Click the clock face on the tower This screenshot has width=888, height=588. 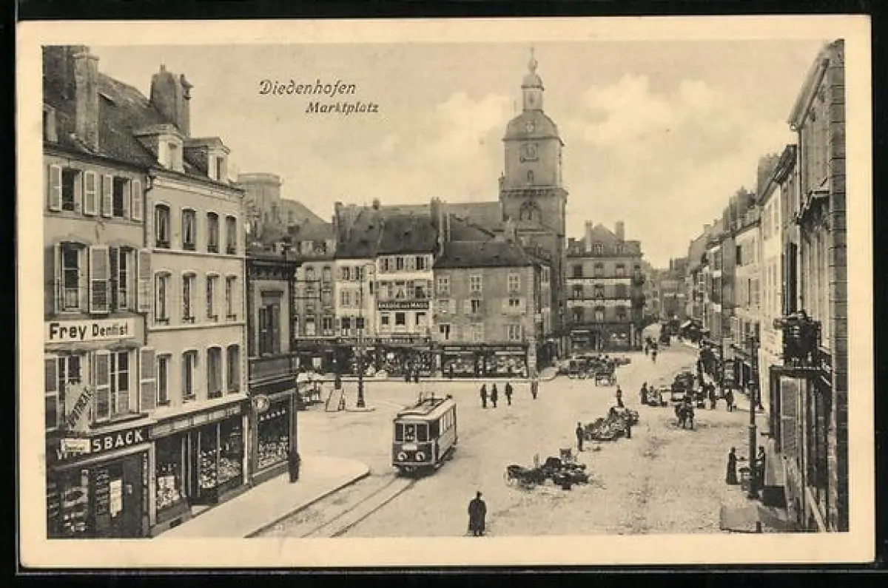(529, 152)
